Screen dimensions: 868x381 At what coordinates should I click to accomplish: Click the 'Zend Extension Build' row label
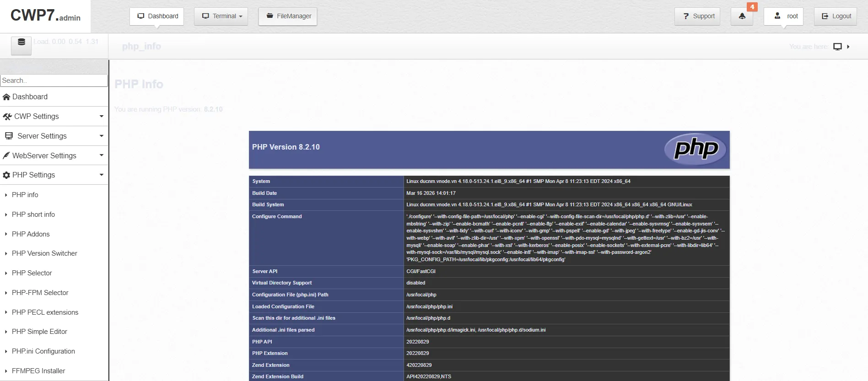point(278,377)
